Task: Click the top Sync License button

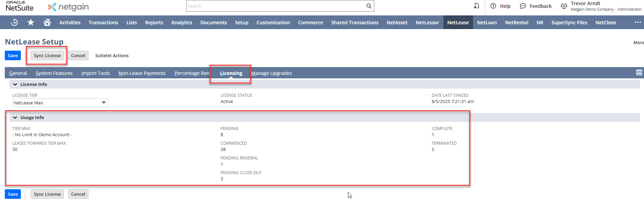Action: (47, 55)
